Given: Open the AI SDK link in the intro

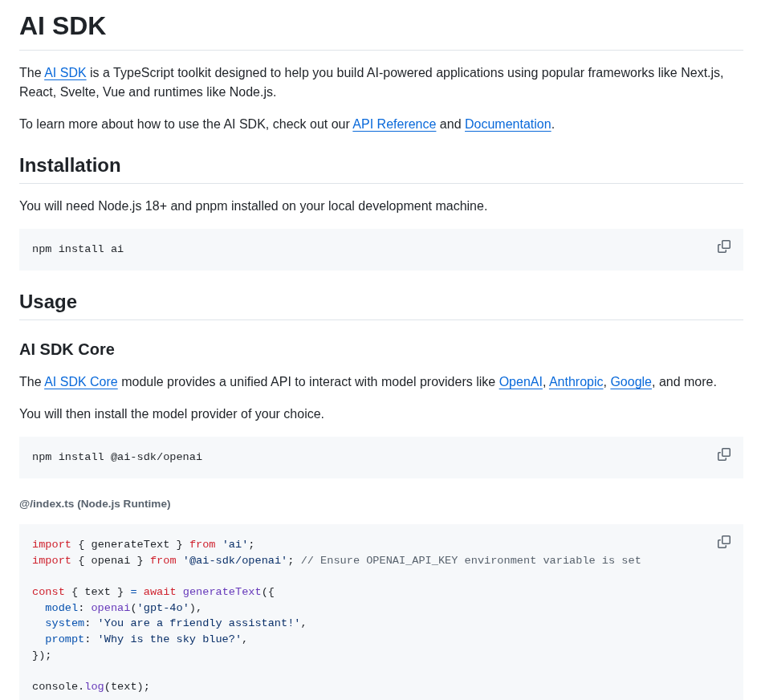Looking at the screenshot, I should point(65,72).
